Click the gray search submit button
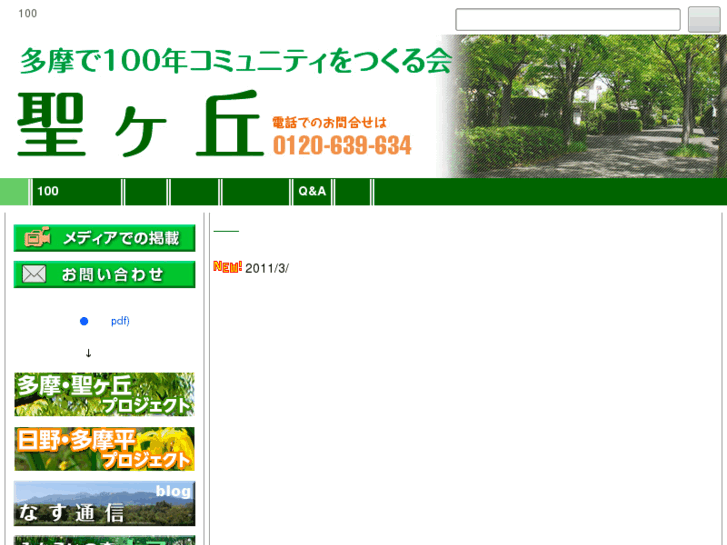The height and width of the screenshot is (545, 727). point(703,19)
